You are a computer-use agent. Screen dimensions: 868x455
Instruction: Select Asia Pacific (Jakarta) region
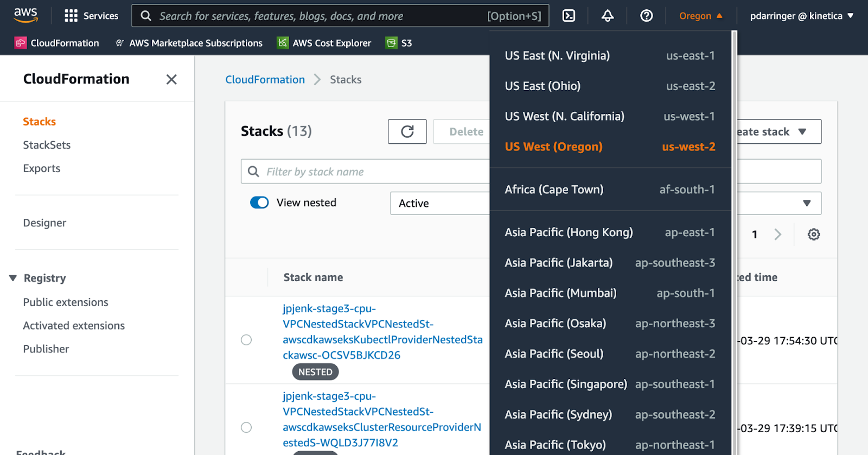tap(610, 263)
